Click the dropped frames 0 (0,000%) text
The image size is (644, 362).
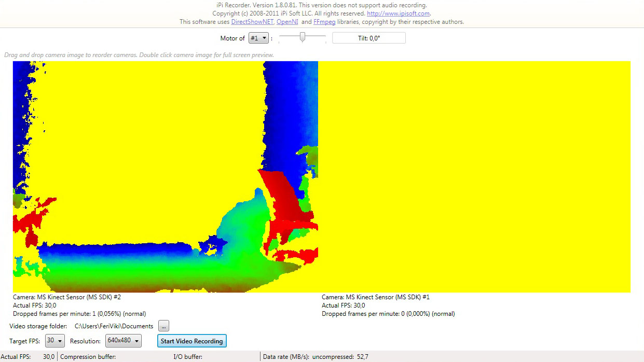point(388,314)
